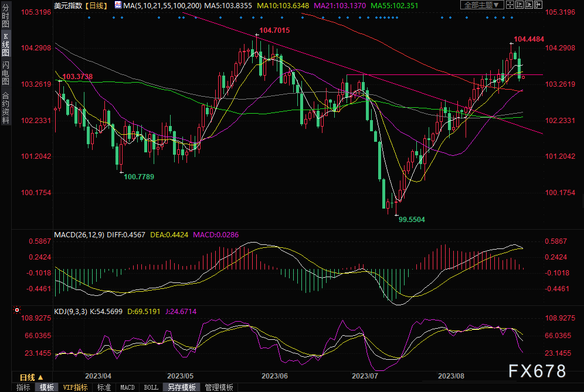Viewport: 584px width, 392px height.
Task: Click the chart playback icon
Action: (529, 5)
